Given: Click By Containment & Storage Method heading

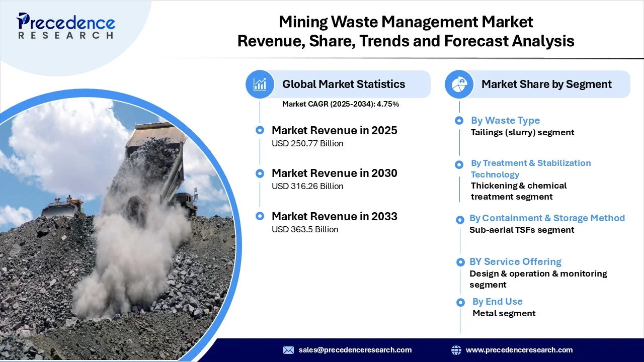Looking at the screenshot, I should click(x=547, y=218).
